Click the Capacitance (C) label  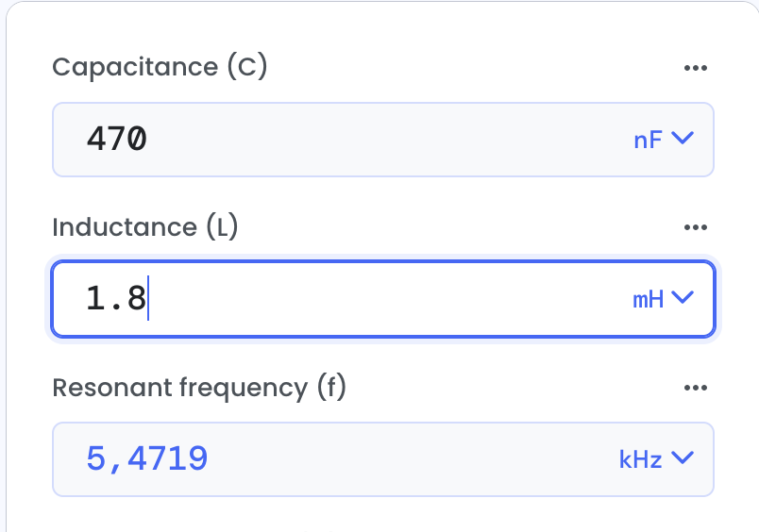160,67
